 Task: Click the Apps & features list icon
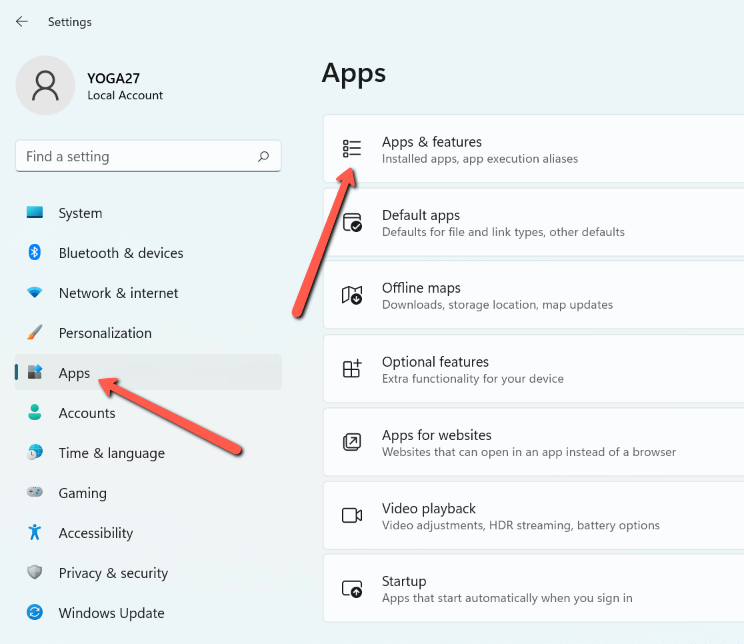352,149
